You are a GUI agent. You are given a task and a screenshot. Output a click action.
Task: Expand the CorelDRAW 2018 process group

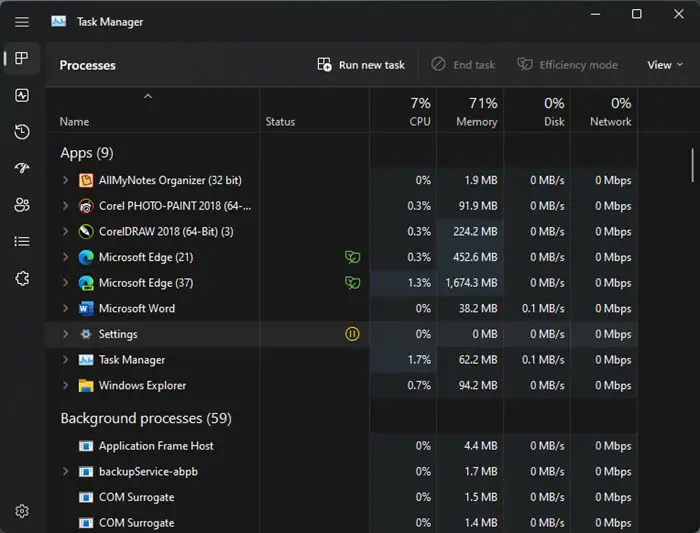pyautogui.click(x=65, y=231)
